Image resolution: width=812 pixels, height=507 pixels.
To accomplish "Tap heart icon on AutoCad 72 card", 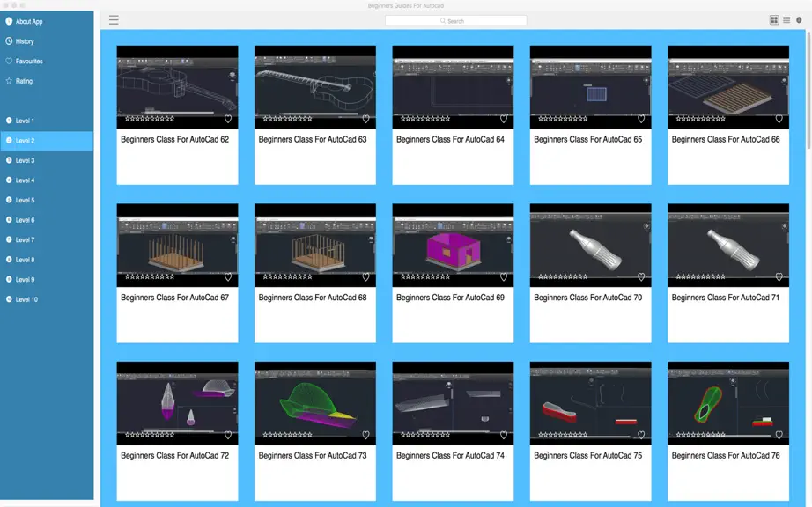I will (x=228, y=436).
